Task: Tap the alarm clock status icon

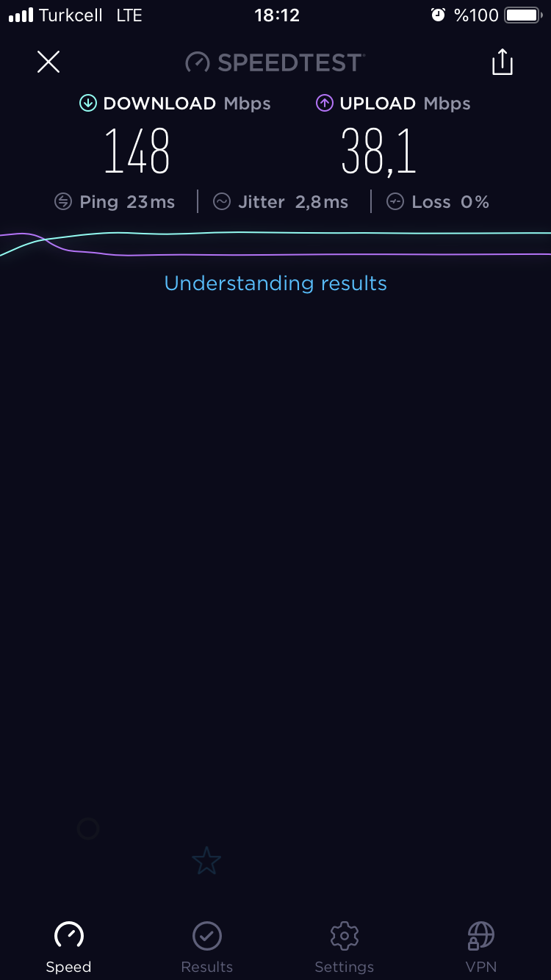Action: point(439,15)
